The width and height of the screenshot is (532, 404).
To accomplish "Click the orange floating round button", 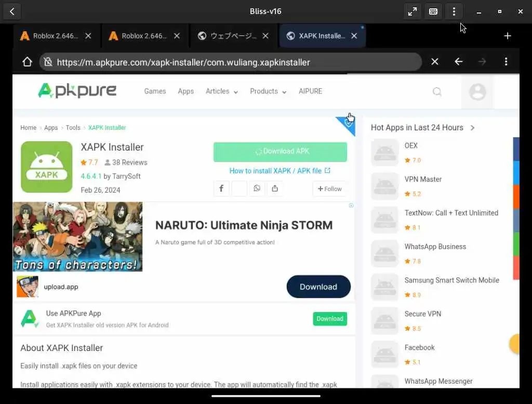I will [x=514, y=344].
